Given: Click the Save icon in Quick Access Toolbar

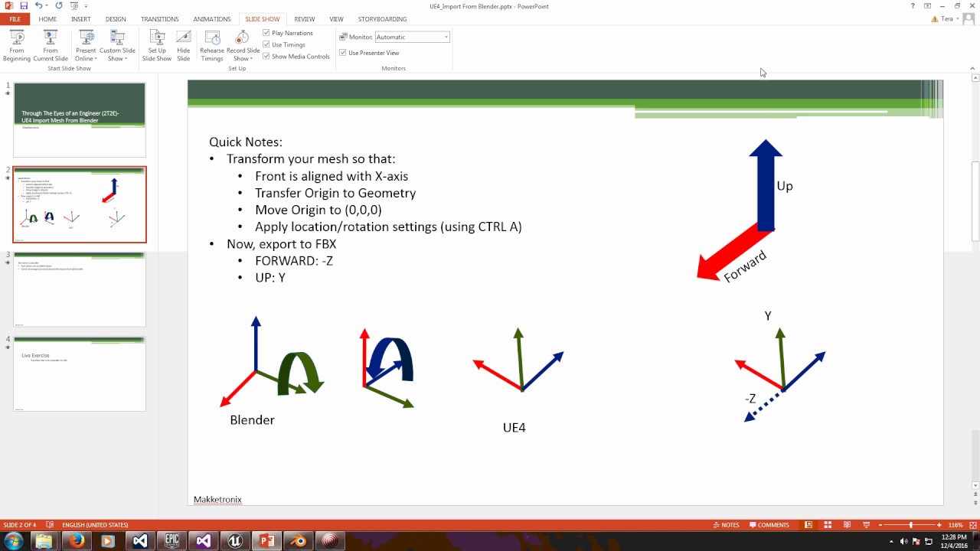Looking at the screenshot, I should 24,5.
